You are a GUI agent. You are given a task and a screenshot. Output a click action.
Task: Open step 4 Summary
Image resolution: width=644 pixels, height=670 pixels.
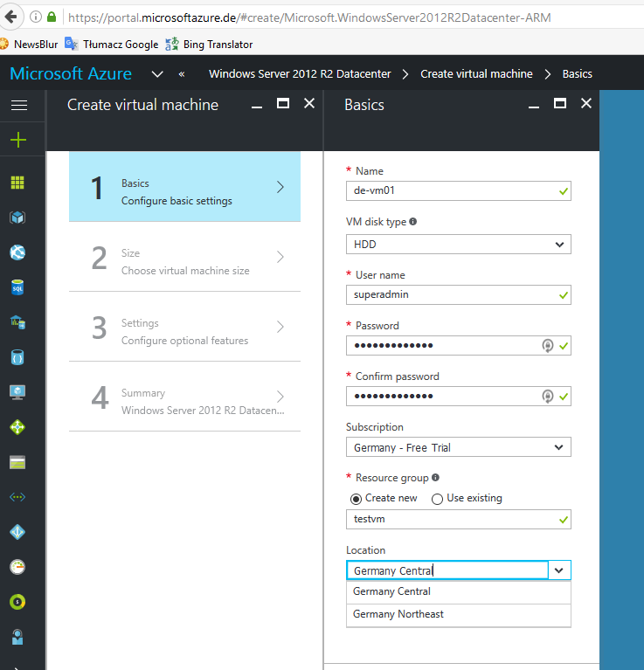(184, 397)
